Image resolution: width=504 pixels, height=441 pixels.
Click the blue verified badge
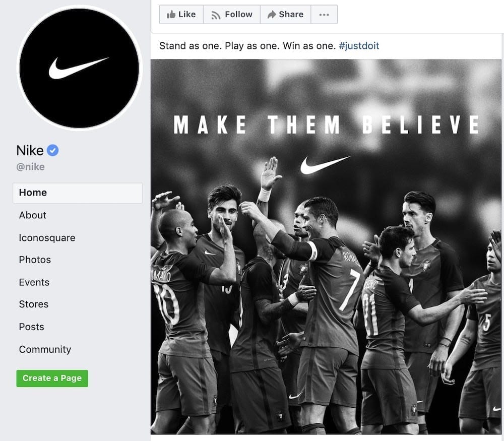[x=53, y=150]
